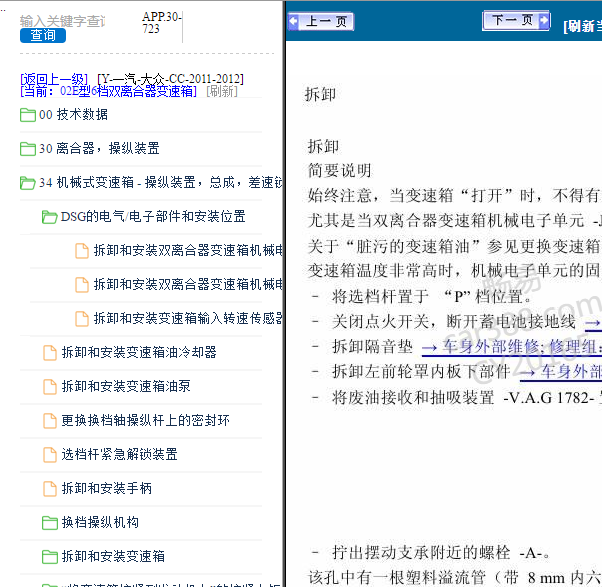Click the gray 刷新 link in sidebar
602x587 pixels.
click(x=222, y=91)
